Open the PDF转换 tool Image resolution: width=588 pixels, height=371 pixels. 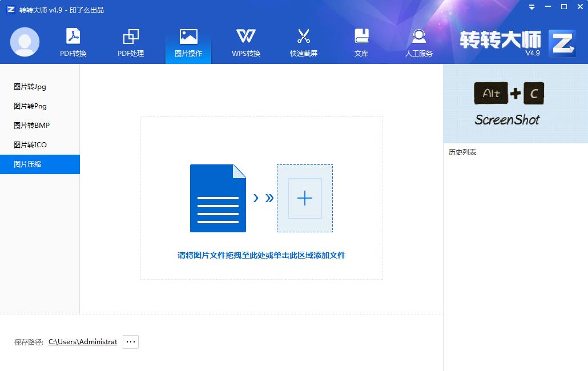(72, 43)
